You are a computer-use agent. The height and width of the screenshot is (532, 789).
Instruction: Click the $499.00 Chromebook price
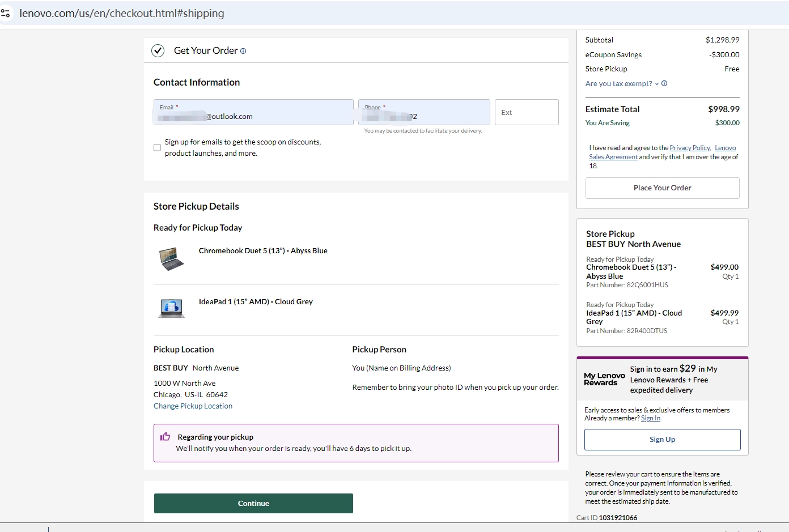(724, 267)
